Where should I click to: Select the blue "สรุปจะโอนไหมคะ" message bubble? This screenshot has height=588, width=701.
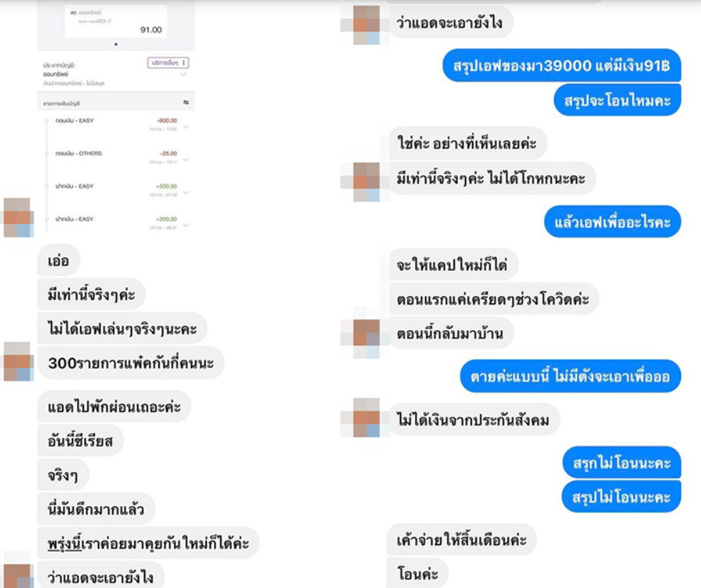[618, 100]
